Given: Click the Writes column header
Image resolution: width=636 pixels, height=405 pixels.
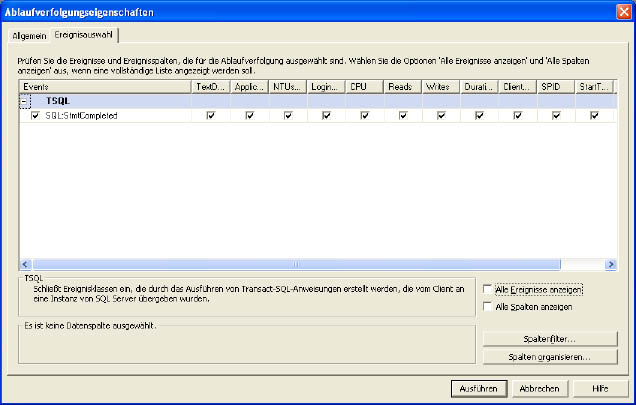Looking at the screenshot, I should point(441,87).
